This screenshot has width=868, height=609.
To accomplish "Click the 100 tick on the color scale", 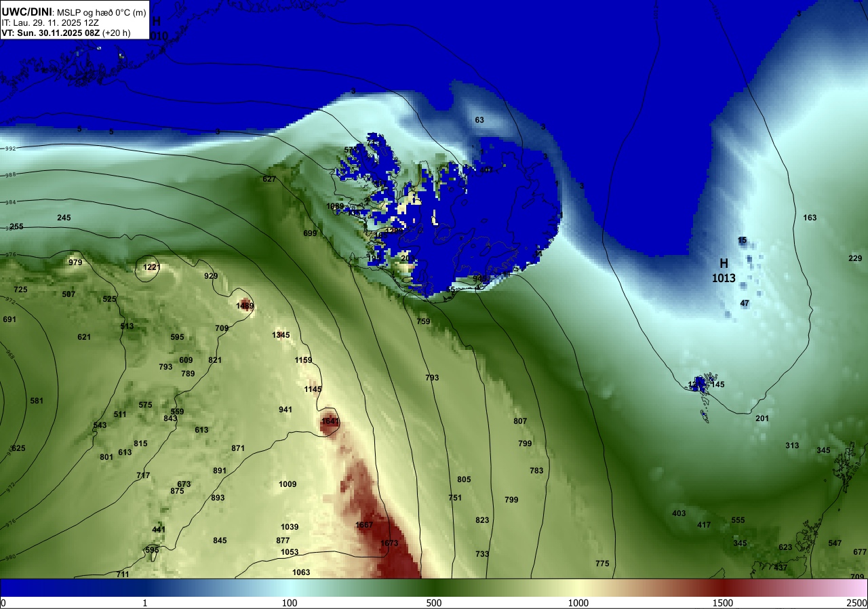I will [x=290, y=603].
